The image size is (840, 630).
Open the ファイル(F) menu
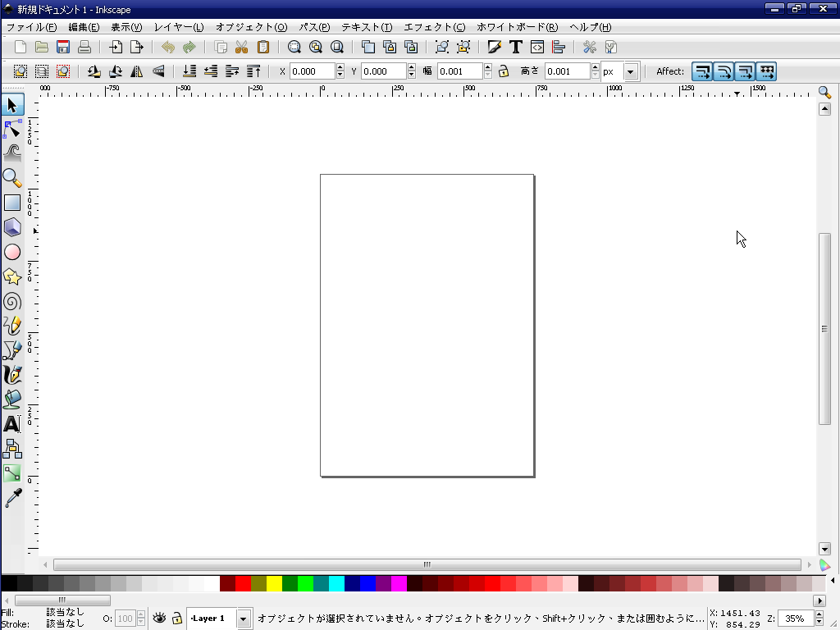(32, 27)
